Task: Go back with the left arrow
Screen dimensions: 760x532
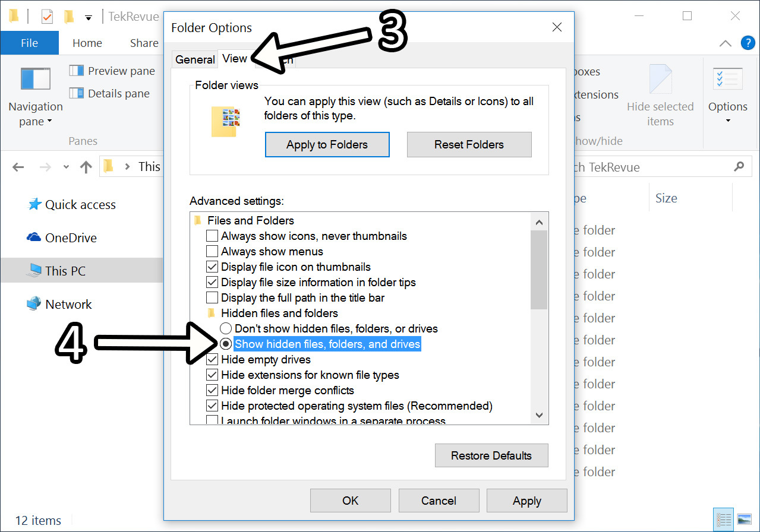Action: 18,167
